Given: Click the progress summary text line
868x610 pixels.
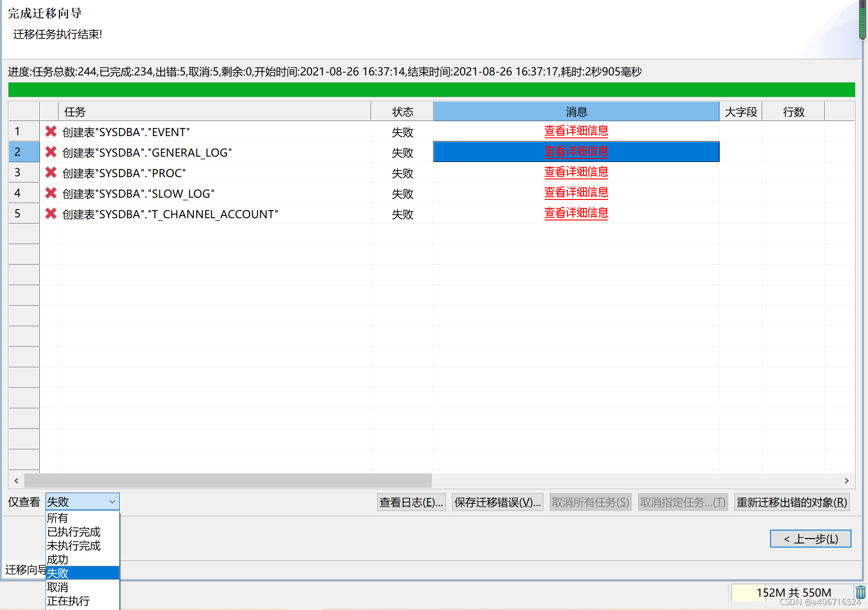Looking at the screenshot, I should pos(325,71).
